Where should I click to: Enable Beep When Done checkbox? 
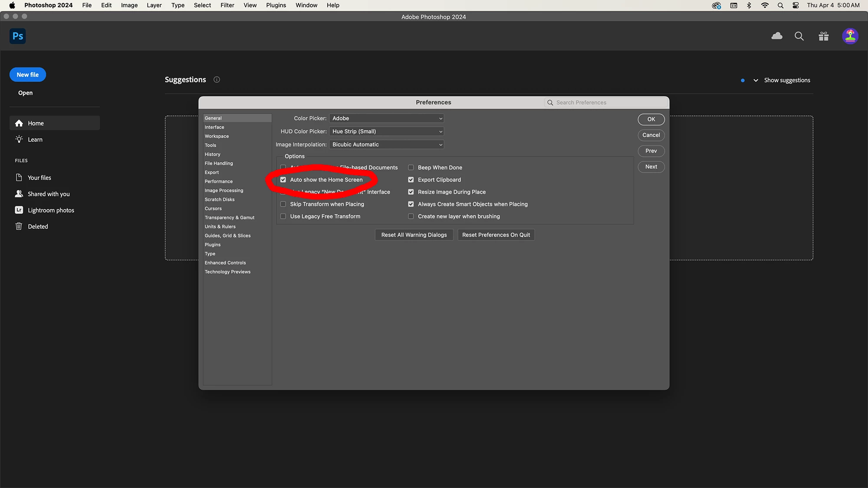pos(411,167)
